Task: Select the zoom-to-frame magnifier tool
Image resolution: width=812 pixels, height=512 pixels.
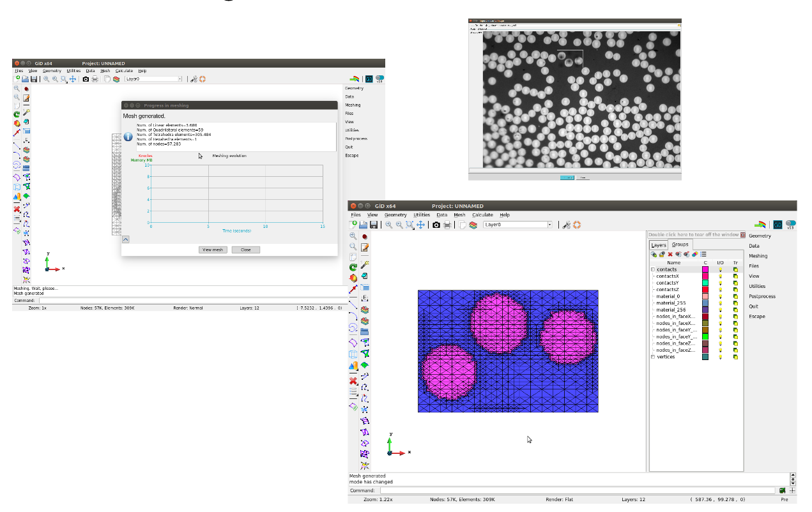Action: [x=410, y=225]
